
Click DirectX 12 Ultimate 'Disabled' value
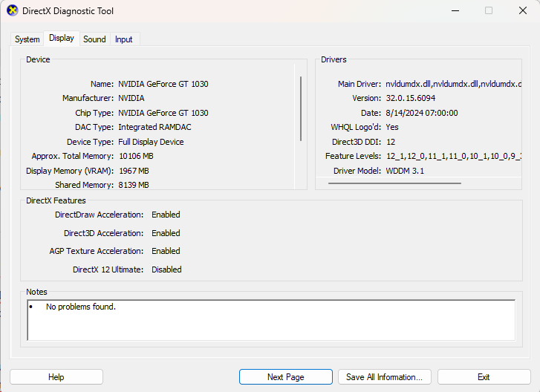(166, 269)
